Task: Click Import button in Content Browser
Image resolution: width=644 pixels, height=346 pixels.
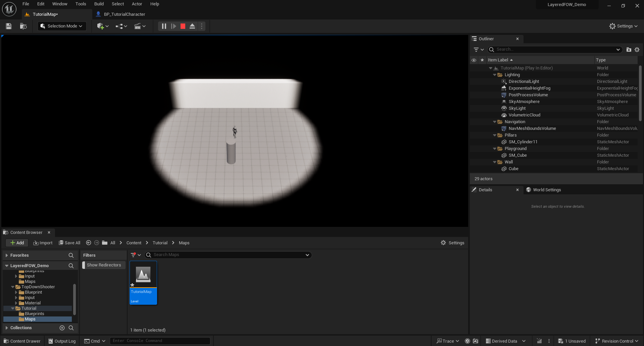Action: (x=43, y=243)
